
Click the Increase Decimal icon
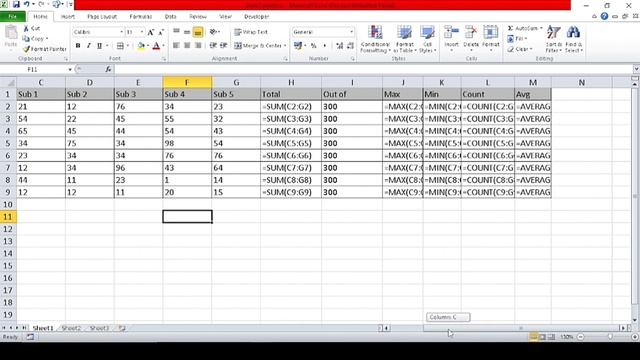point(340,46)
